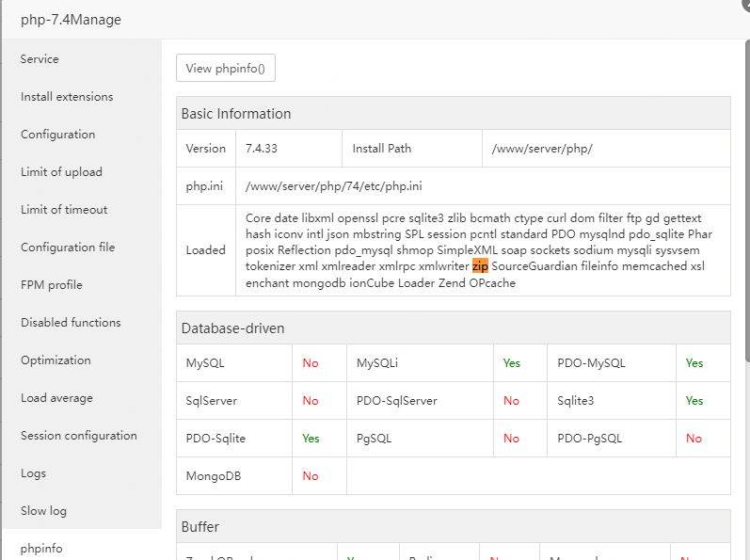This screenshot has height=560, width=750.
Task: Click the php.ini file path value
Action: [334, 186]
